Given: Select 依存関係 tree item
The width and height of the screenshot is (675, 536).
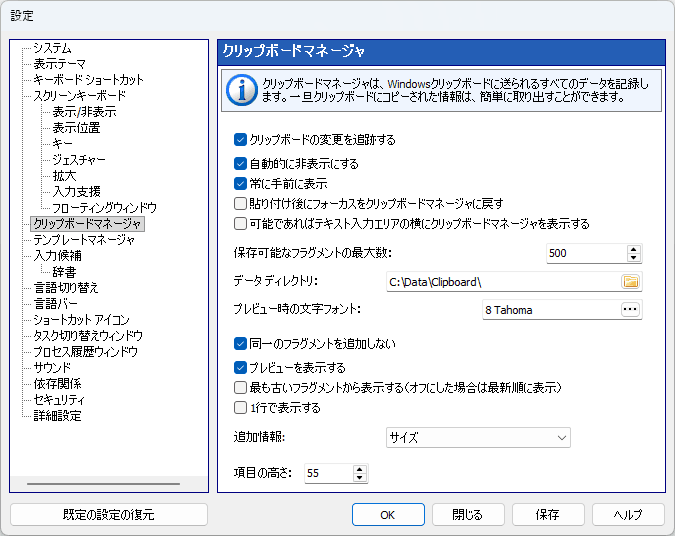Looking at the screenshot, I should click(x=57, y=384).
